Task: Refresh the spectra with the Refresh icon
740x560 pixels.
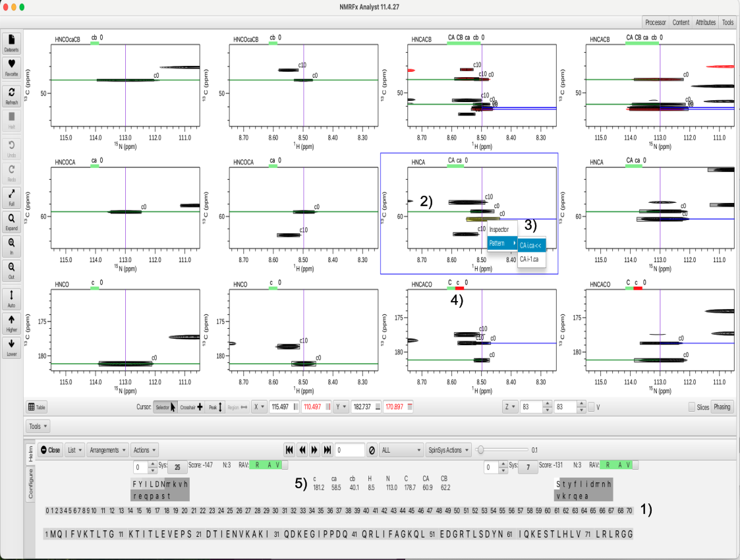Action: point(11,96)
